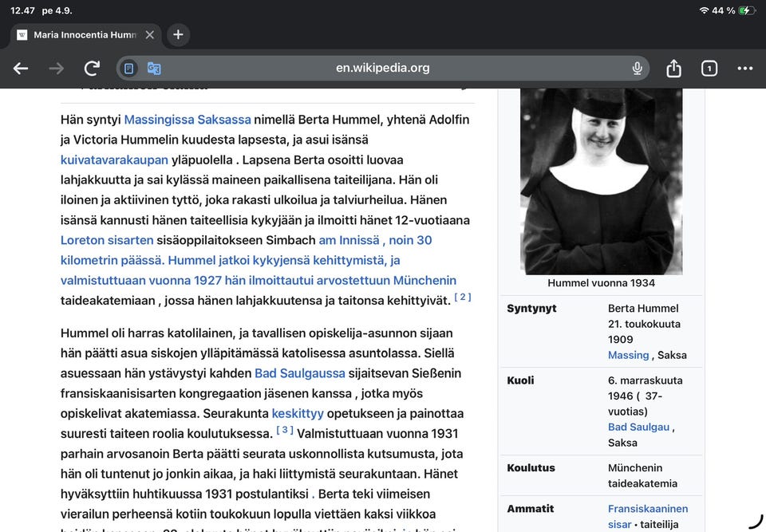Click the 'Ammatit' infobox label
766x532 pixels.
pos(530,509)
